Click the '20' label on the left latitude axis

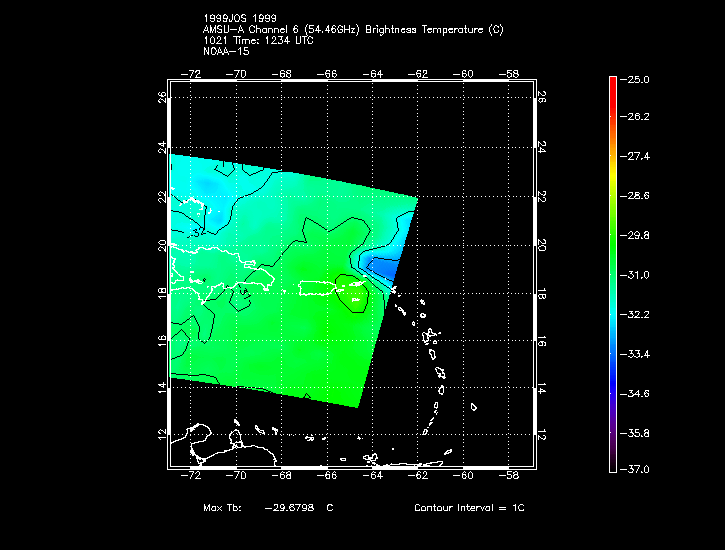click(162, 245)
